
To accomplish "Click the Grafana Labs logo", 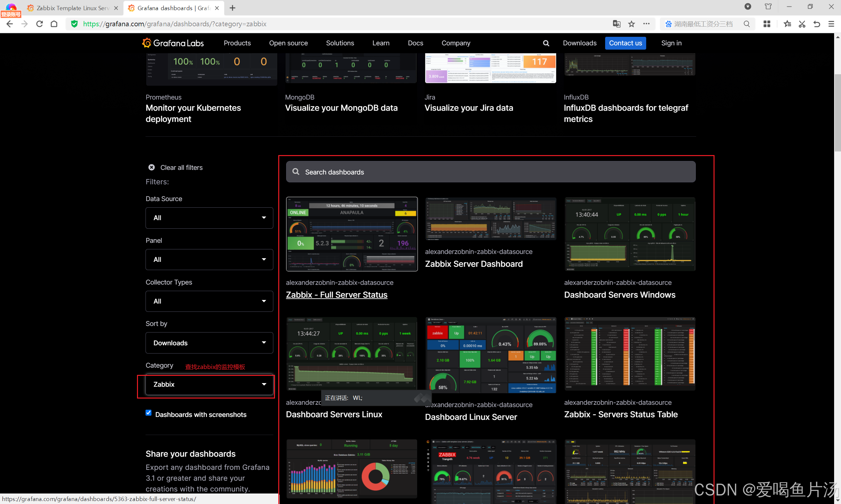I will click(173, 43).
